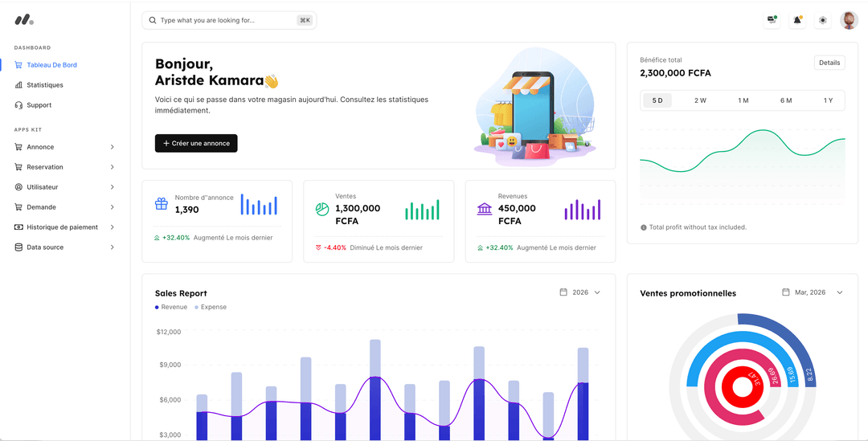
Task: Switch the profit chart to 1 Y
Action: point(828,100)
